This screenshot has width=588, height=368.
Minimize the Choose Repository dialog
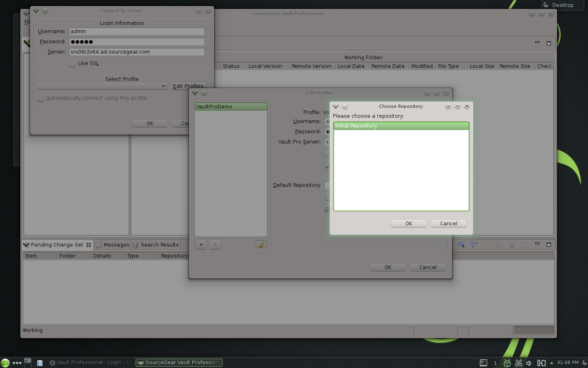[x=448, y=106]
